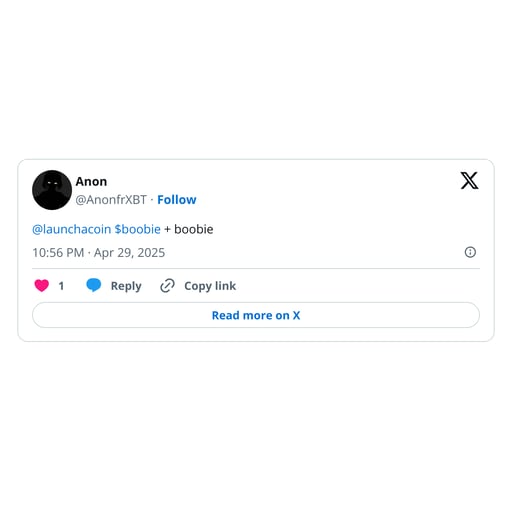Click the Apr 29, 2025 date text
The width and height of the screenshot is (512, 512).
(x=129, y=253)
